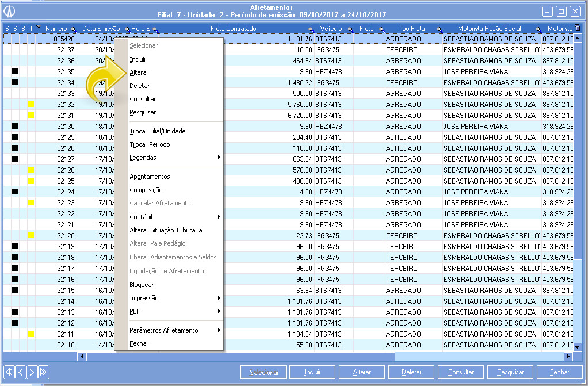Choose Alterar Situação Tributária from the context menu

tap(166, 230)
